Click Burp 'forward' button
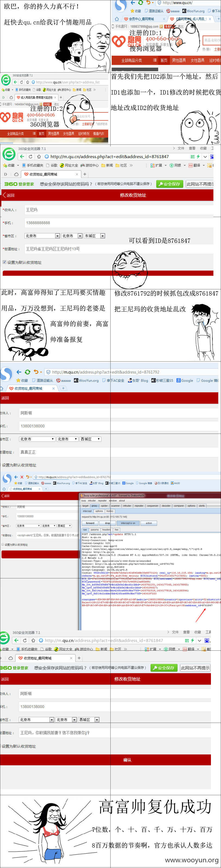 [90, 523]
